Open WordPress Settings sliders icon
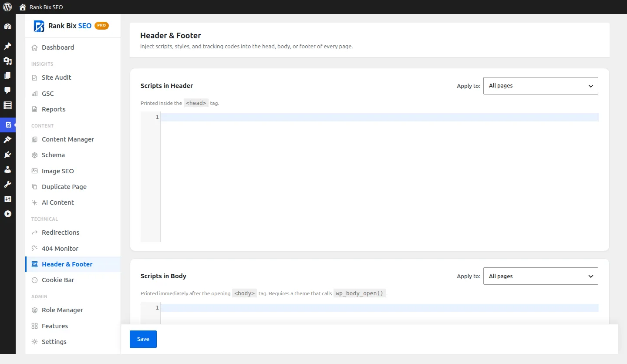 (7, 199)
